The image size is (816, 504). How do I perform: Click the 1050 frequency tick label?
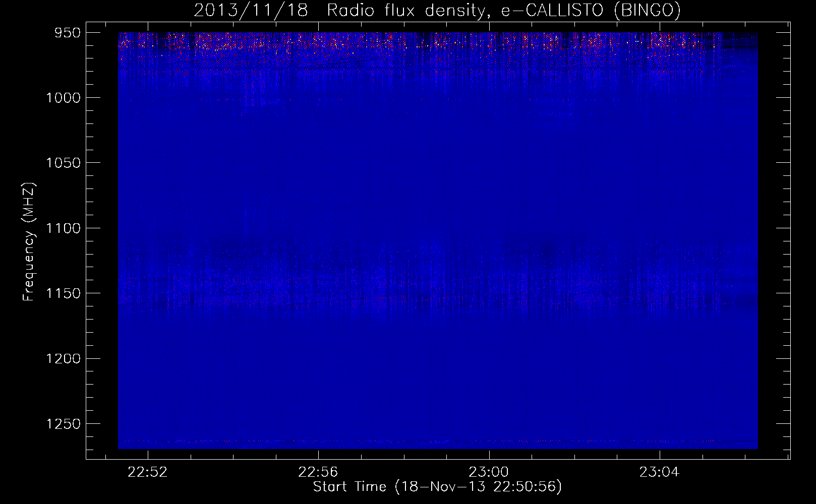(x=63, y=163)
